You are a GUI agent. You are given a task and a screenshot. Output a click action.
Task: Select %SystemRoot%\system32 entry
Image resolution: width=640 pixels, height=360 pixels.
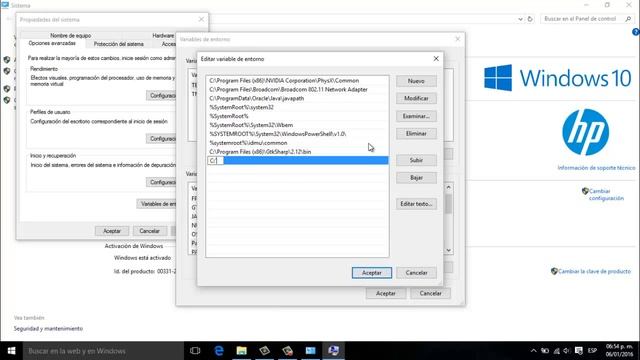297,107
